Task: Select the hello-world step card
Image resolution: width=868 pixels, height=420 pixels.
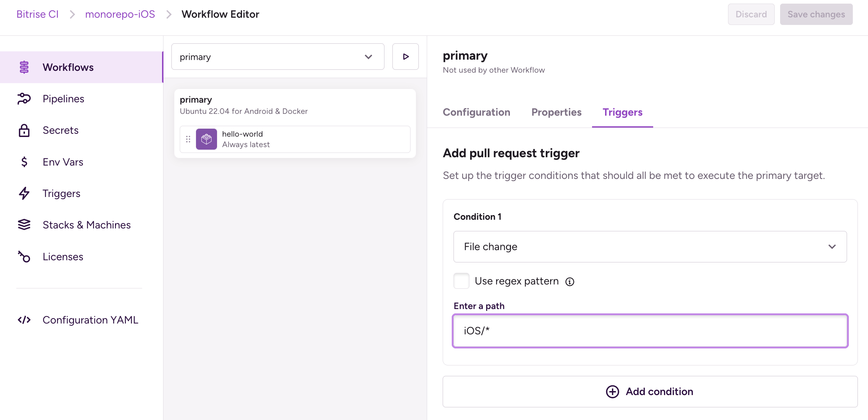Action: pyautogui.click(x=295, y=139)
